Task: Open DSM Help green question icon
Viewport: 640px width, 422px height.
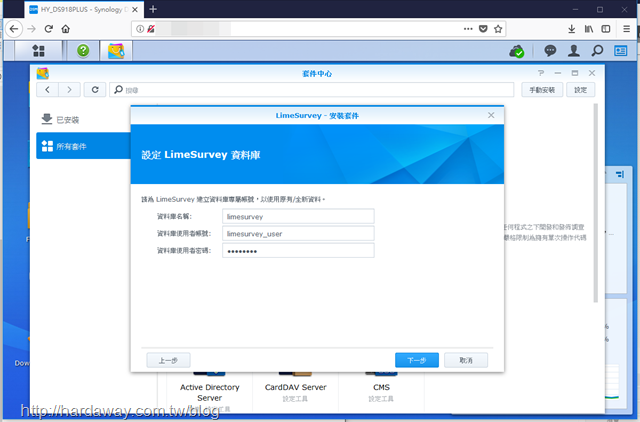Action: (x=83, y=51)
